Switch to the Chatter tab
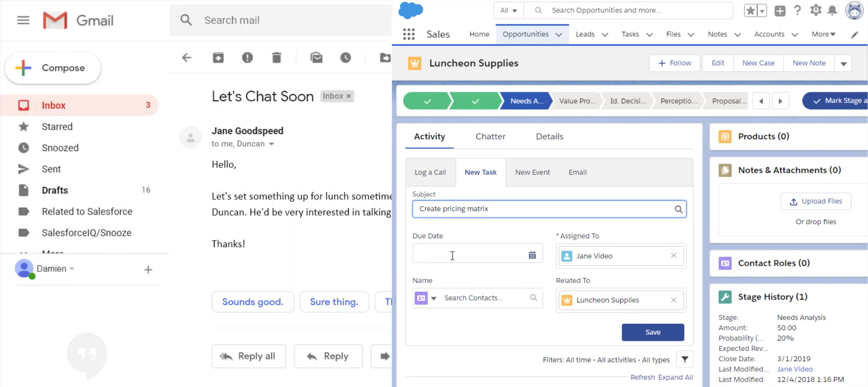 coord(490,137)
